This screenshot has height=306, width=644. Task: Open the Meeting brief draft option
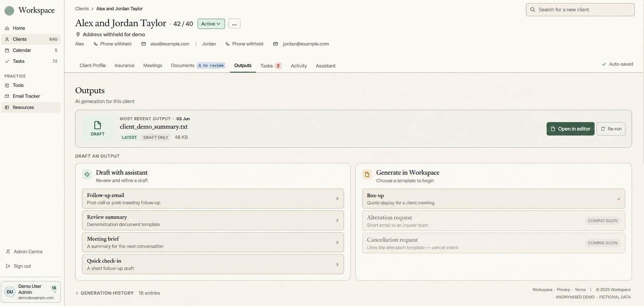213,242
